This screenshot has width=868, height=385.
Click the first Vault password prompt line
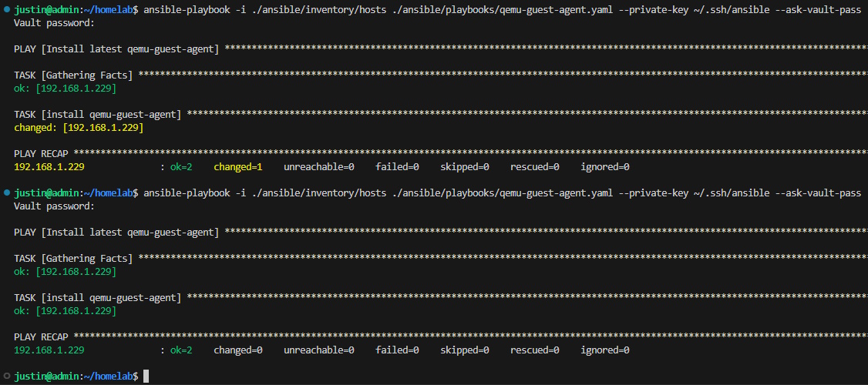pyautogui.click(x=54, y=23)
